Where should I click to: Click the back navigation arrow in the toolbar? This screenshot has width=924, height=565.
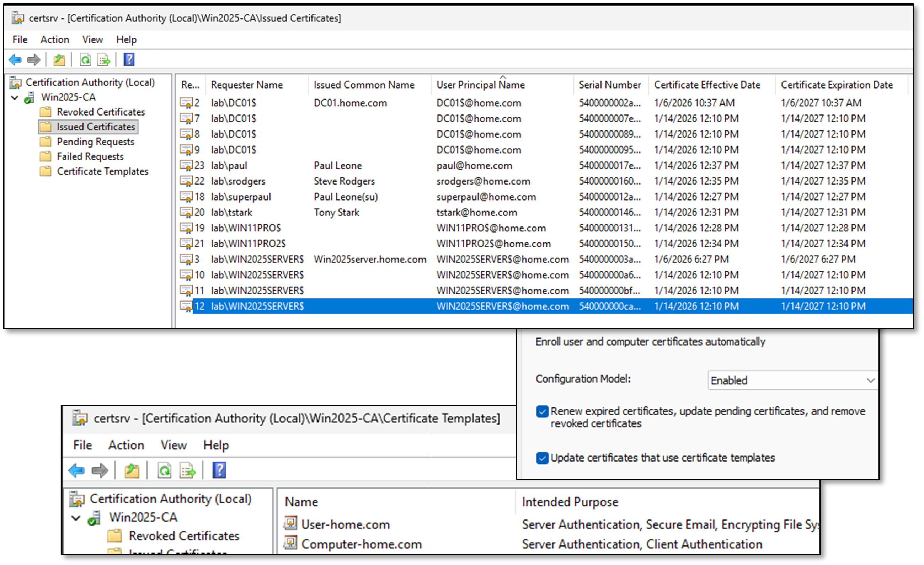[15, 59]
